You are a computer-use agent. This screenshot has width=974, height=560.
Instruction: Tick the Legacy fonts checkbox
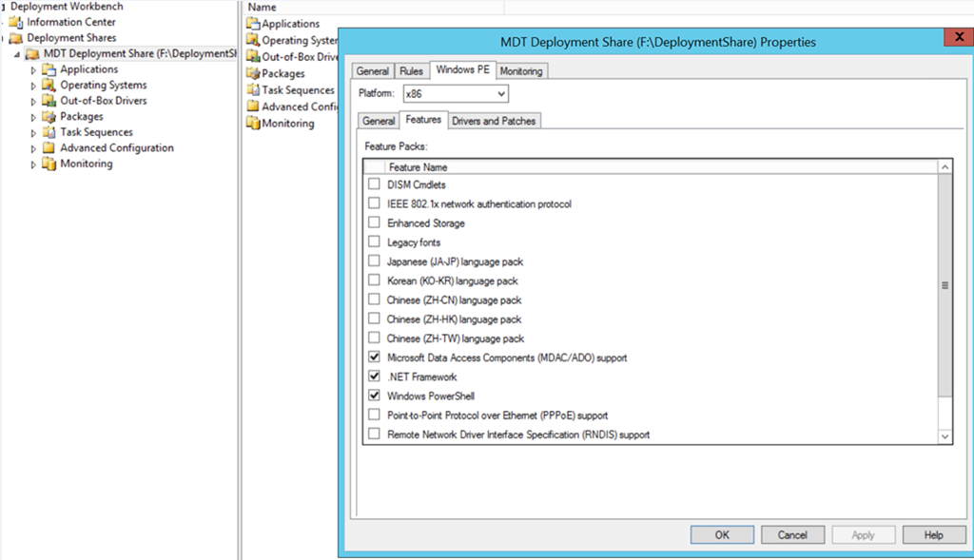click(374, 242)
